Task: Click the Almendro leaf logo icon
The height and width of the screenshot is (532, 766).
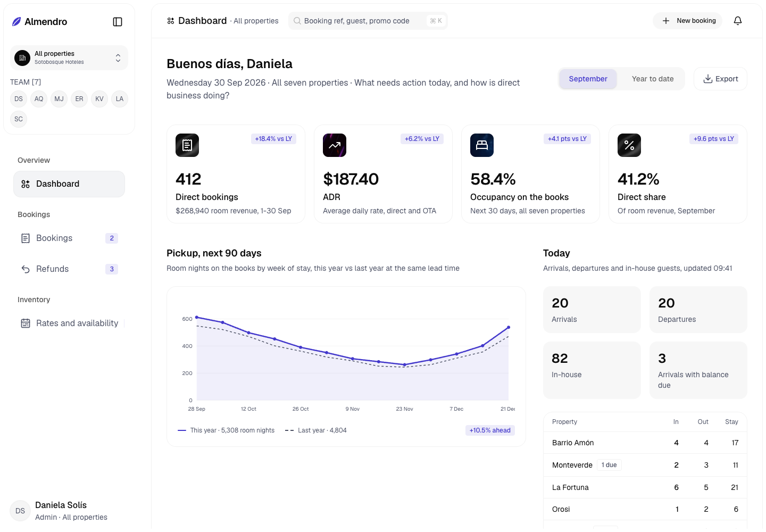Action: 16,22
